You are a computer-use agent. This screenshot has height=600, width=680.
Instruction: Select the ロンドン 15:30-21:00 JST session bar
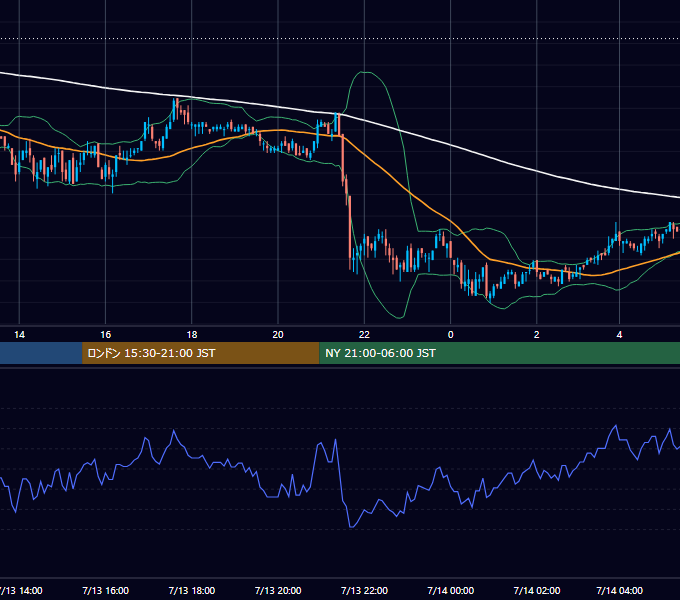pos(200,353)
